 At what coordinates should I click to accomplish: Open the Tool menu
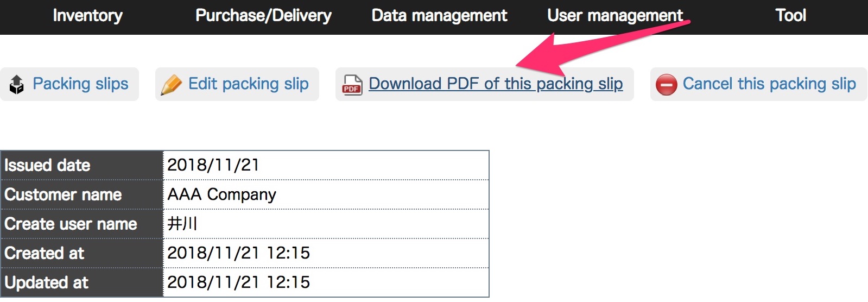click(x=791, y=16)
